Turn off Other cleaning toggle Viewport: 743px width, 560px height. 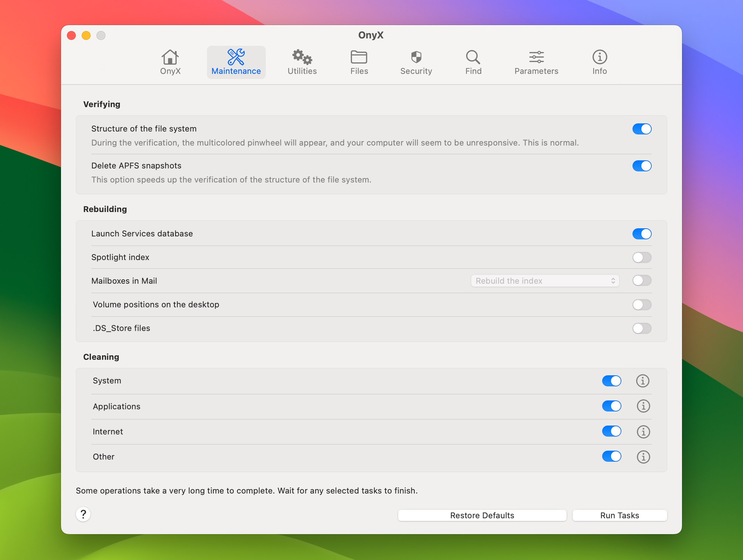[611, 456]
